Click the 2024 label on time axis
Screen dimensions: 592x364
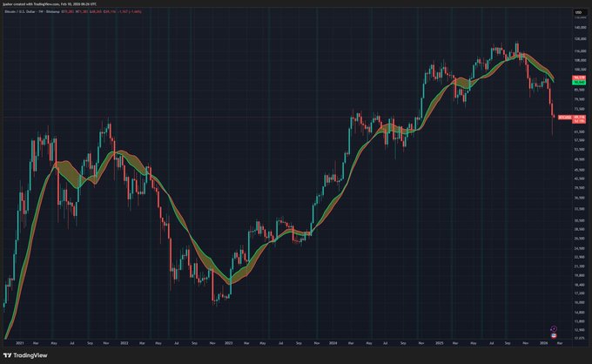[x=334, y=344]
